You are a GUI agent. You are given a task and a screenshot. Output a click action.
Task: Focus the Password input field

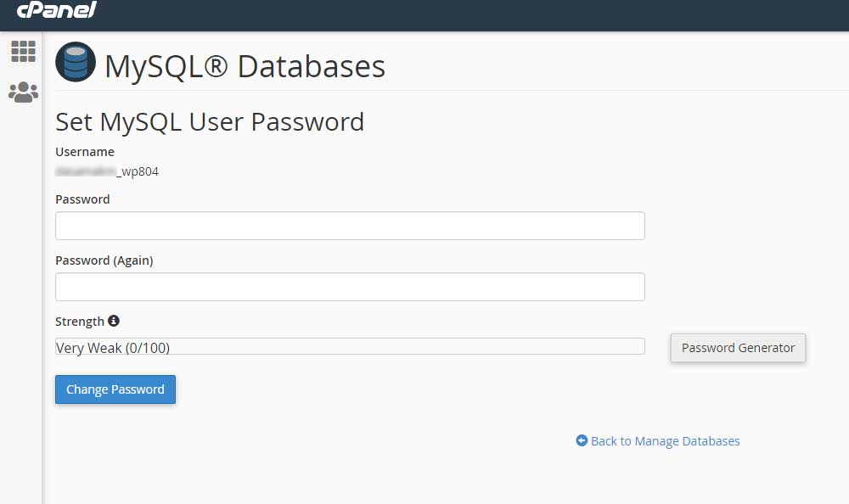pos(350,226)
